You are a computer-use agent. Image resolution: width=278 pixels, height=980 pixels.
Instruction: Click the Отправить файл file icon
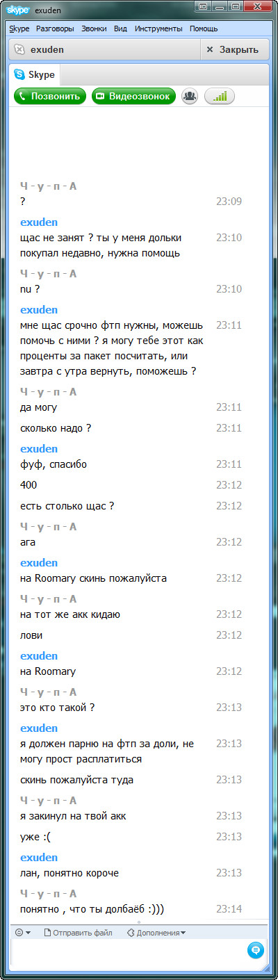pyautogui.click(x=47, y=933)
